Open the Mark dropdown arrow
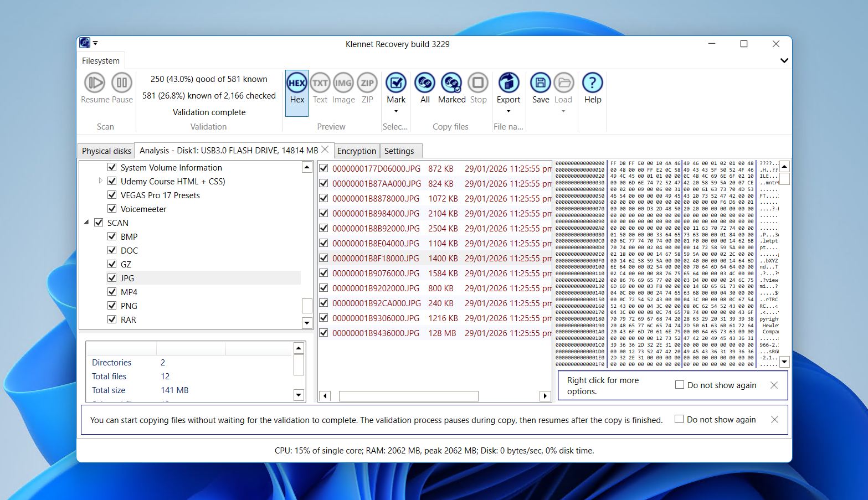The width and height of the screenshot is (868, 500). (x=396, y=111)
